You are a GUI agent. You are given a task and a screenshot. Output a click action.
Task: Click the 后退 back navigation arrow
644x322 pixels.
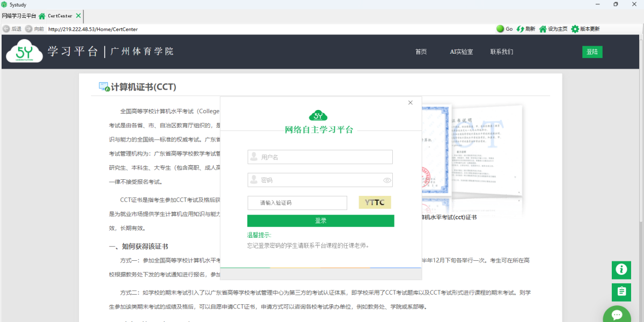pos(8,29)
